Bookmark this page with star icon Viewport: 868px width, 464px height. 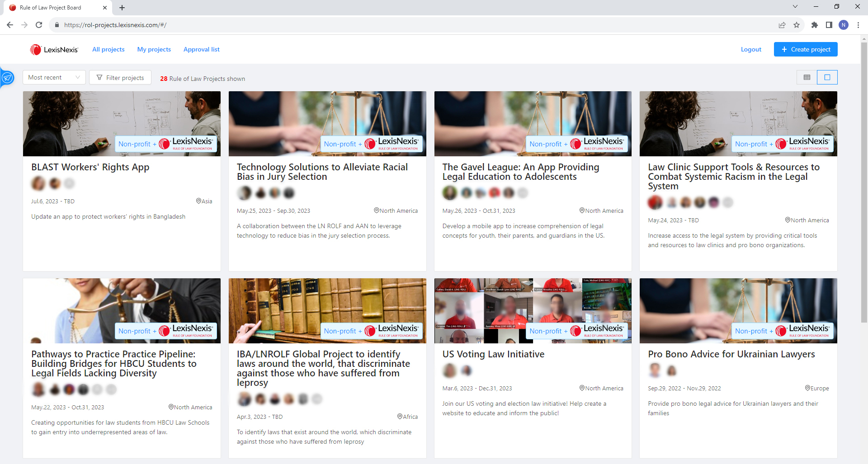pyautogui.click(x=797, y=25)
